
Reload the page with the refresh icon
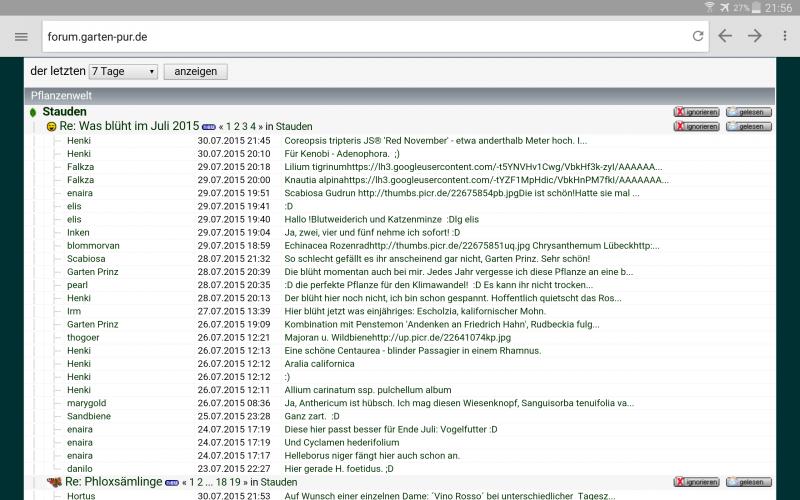click(x=698, y=36)
